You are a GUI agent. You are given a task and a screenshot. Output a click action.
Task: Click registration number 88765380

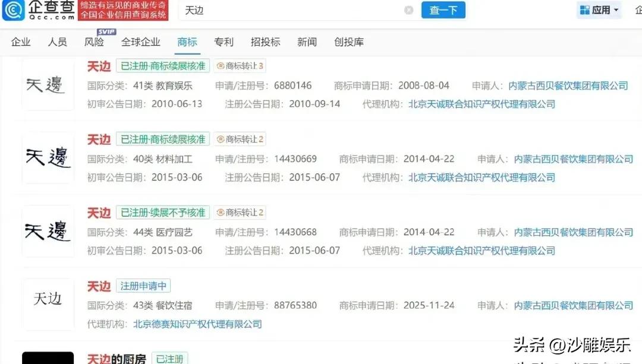295,305
